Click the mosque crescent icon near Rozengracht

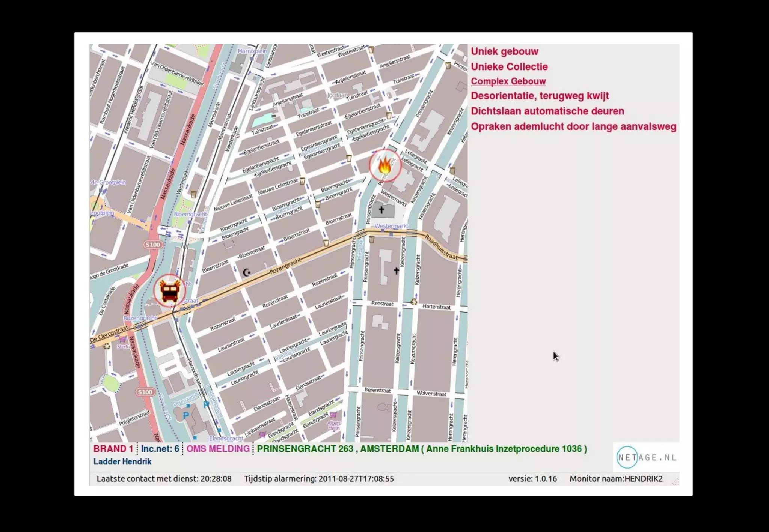[247, 272]
